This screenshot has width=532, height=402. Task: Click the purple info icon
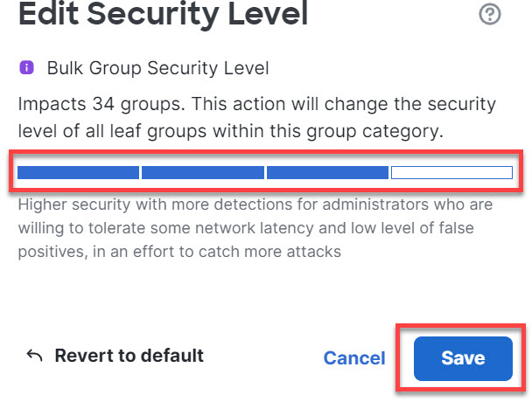25,66
